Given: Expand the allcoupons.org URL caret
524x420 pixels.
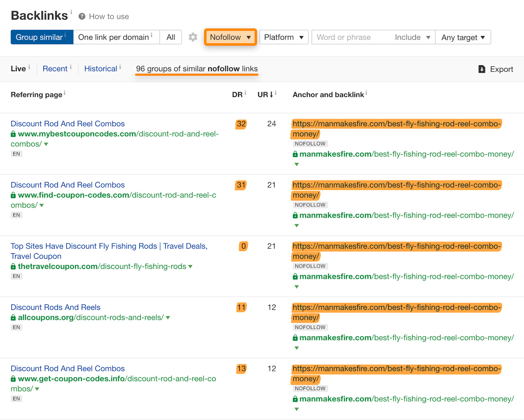Looking at the screenshot, I should 168,317.
